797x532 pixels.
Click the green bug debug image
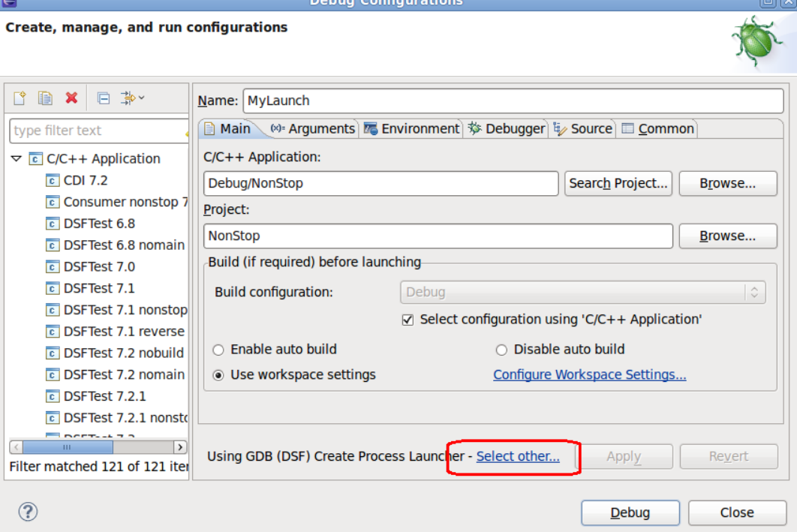coord(756,42)
